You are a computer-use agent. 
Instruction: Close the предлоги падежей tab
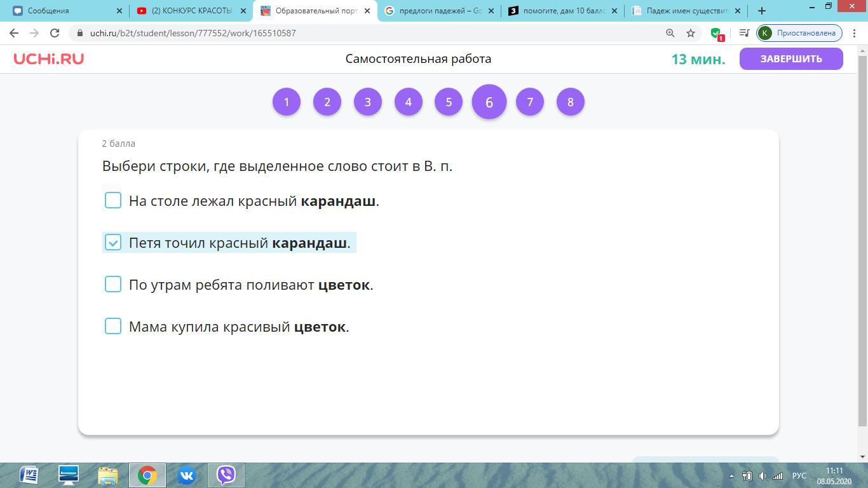491,11
